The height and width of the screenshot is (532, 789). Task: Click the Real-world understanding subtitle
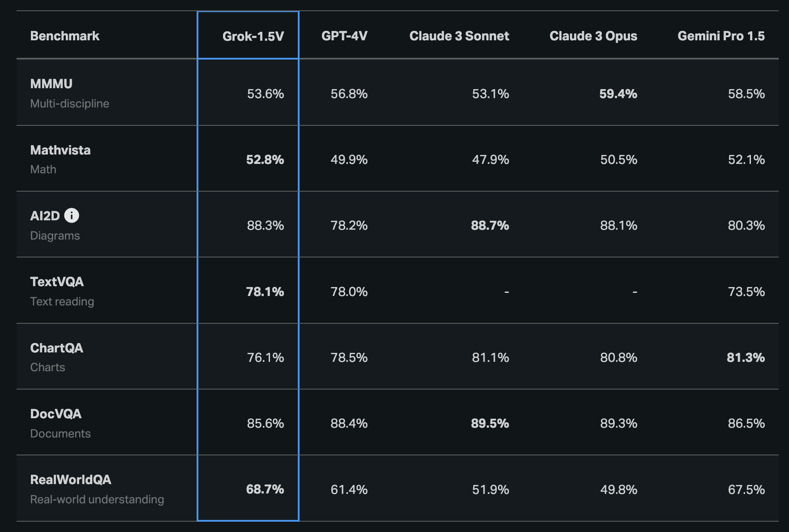(97, 499)
